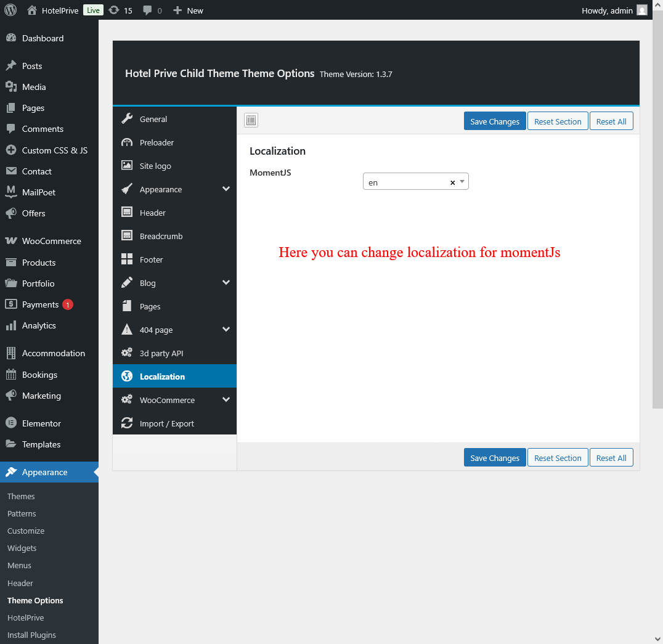This screenshot has height=644, width=663.
Task: Click the expand-all sections icon
Action: [x=251, y=120]
